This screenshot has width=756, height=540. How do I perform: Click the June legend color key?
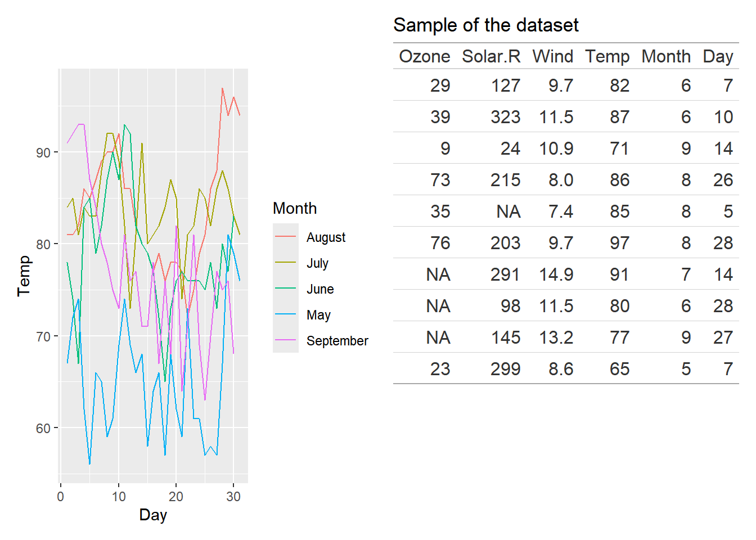coord(286,289)
